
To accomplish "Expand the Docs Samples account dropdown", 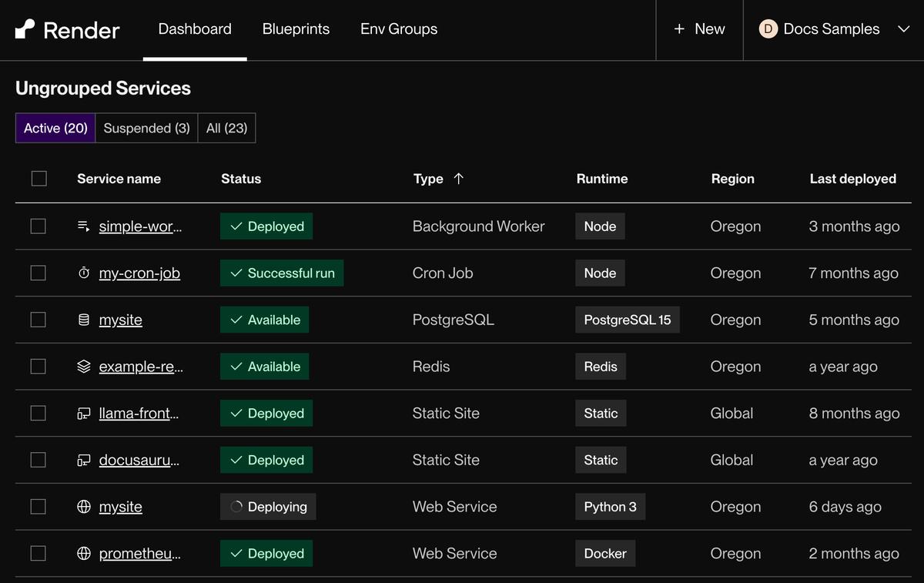I will (x=904, y=28).
